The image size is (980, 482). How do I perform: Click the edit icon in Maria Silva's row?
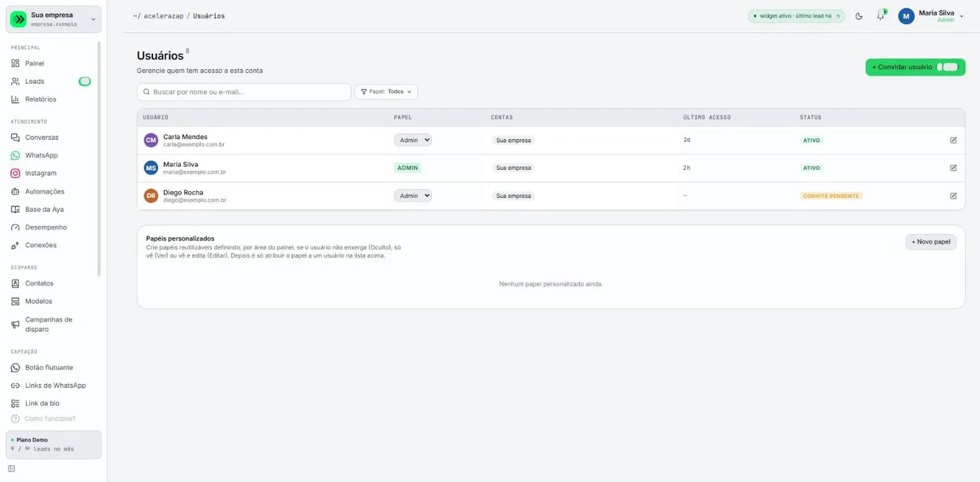point(953,168)
